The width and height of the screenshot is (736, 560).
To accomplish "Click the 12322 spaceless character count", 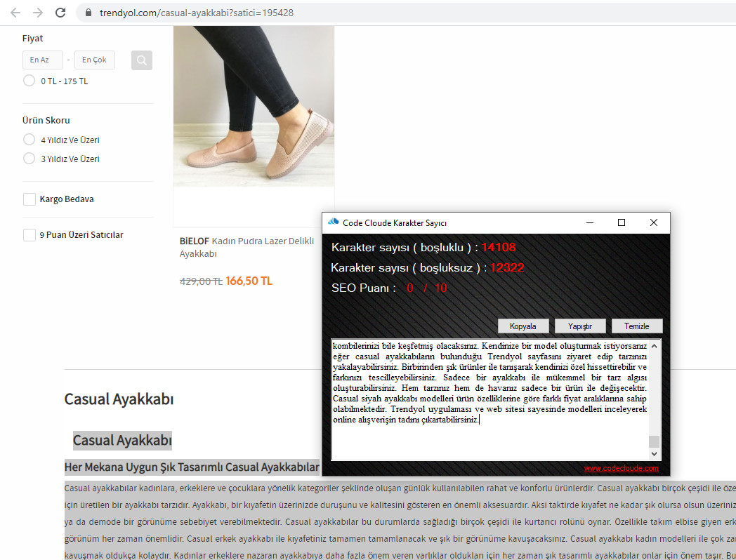I will (x=507, y=268).
